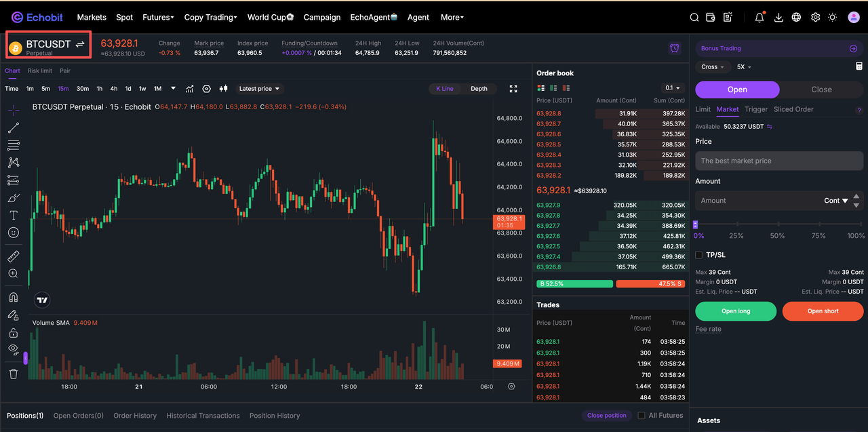Toggle stay-in-drawing-mode pencil lock
This screenshot has width=868, height=432.
point(14,315)
